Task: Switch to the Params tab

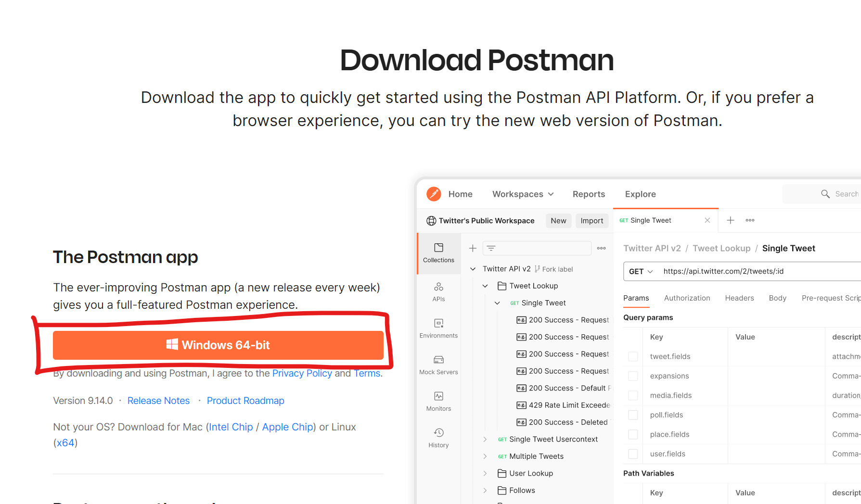Action: click(636, 298)
